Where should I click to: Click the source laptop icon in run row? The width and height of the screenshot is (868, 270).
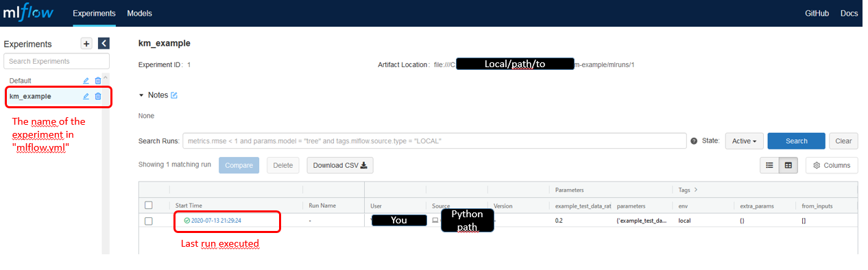pos(435,221)
